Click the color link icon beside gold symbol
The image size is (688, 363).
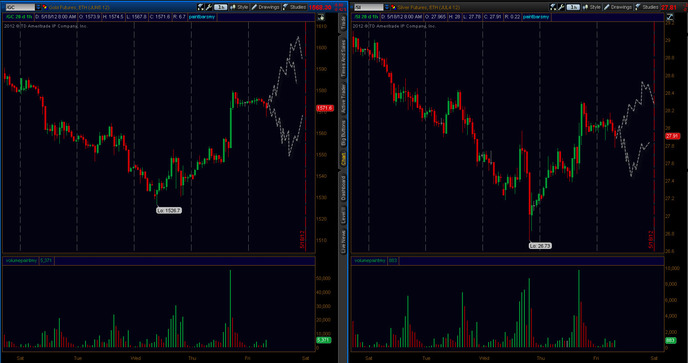(x=45, y=7)
